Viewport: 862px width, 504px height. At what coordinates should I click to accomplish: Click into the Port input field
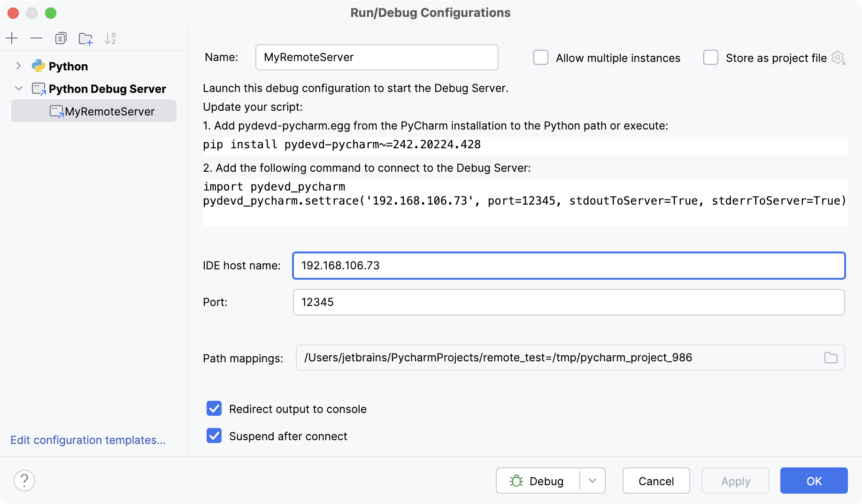point(568,302)
